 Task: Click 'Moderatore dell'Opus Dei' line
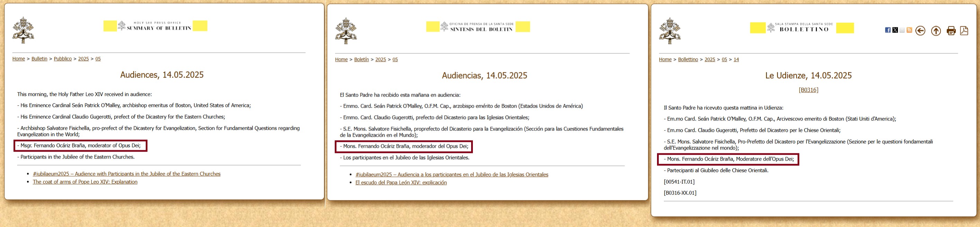(729, 159)
